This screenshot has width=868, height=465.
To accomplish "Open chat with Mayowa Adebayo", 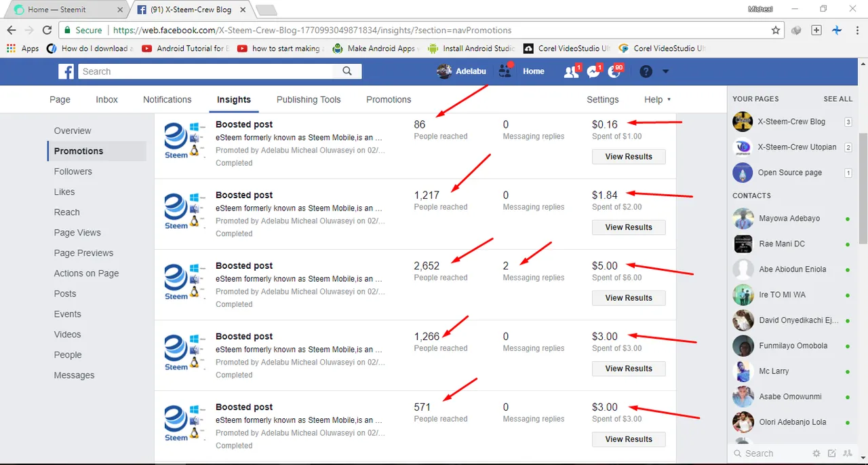I will 792,219.
